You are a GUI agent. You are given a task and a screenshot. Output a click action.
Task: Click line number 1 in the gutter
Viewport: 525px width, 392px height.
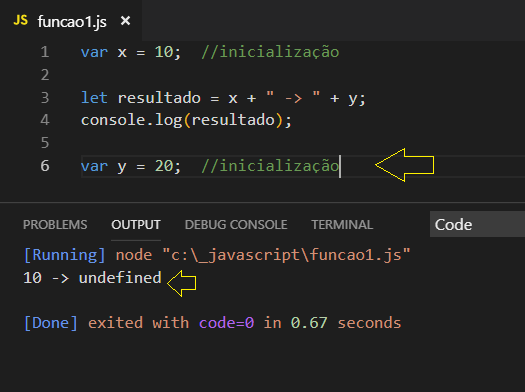pos(45,52)
